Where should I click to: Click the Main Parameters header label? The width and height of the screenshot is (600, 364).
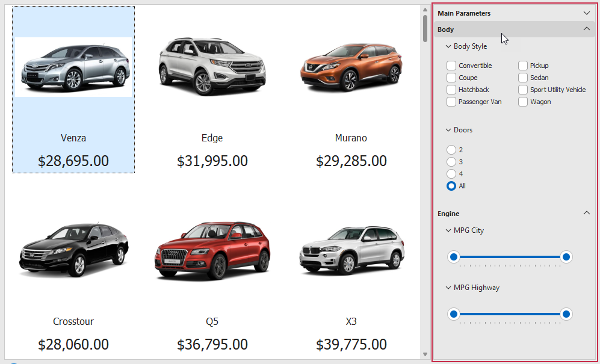pos(464,13)
